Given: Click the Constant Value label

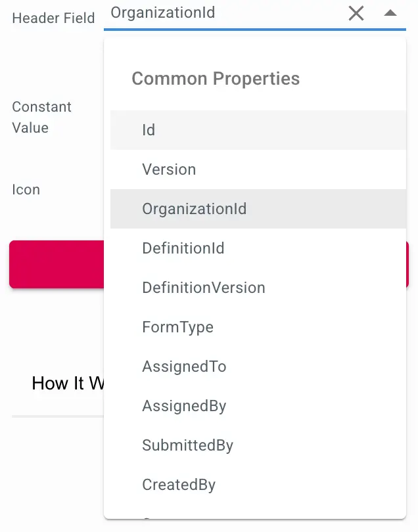Looking at the screenshot, I should 41,117.
